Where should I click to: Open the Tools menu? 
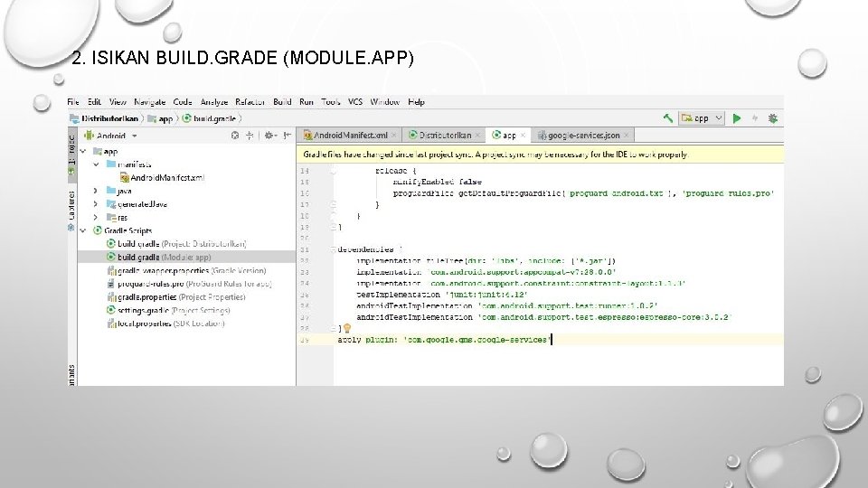tap(331, 102)
